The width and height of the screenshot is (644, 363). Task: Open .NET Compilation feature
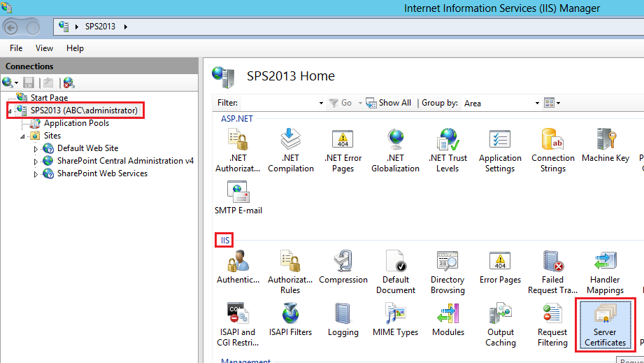(291, 150)
